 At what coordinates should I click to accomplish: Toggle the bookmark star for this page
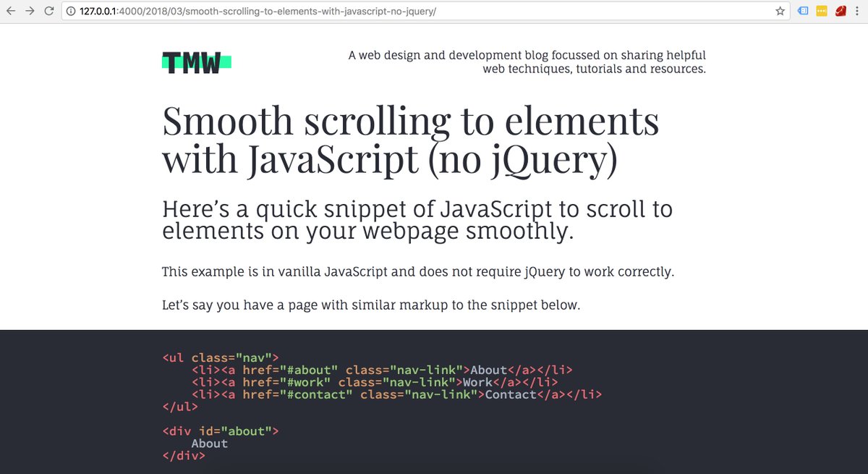pyautogui.click(x=780, y=11)
